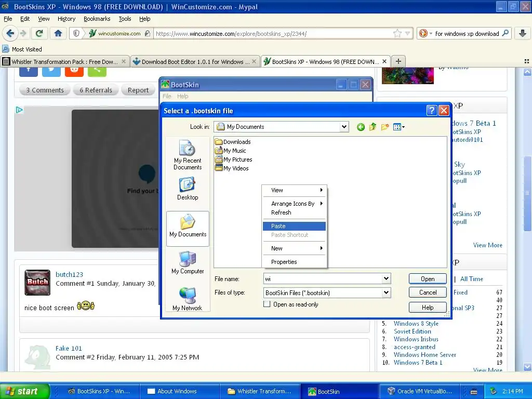This screenshot has width=532, height=399.
Task: Expand the Look in dropdown
Action: [x=344, y=127]
